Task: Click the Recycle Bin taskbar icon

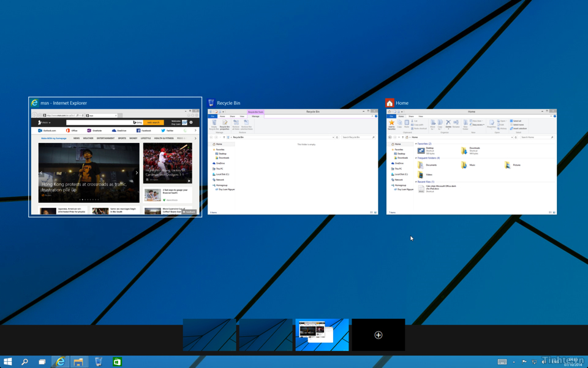Action: [x=98, y=362]
